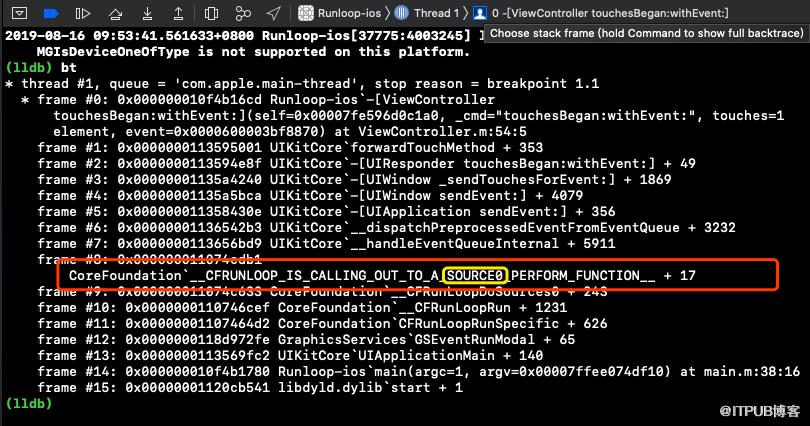This screenshot has width=810, height=426.
Task: Select frame #10 __CFRunLoopRun line
Action: pyautogui.click(x=302, y=308)
